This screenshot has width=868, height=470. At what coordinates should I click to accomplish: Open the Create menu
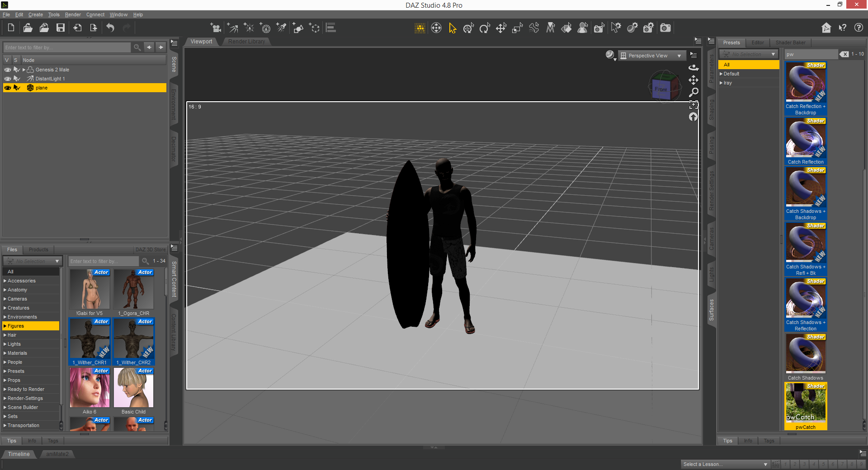pos(36,14)
